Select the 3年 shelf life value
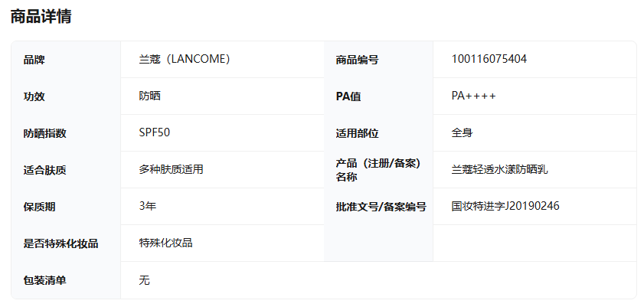This screenshot has height=307, width=644. [x=148, y=206]
